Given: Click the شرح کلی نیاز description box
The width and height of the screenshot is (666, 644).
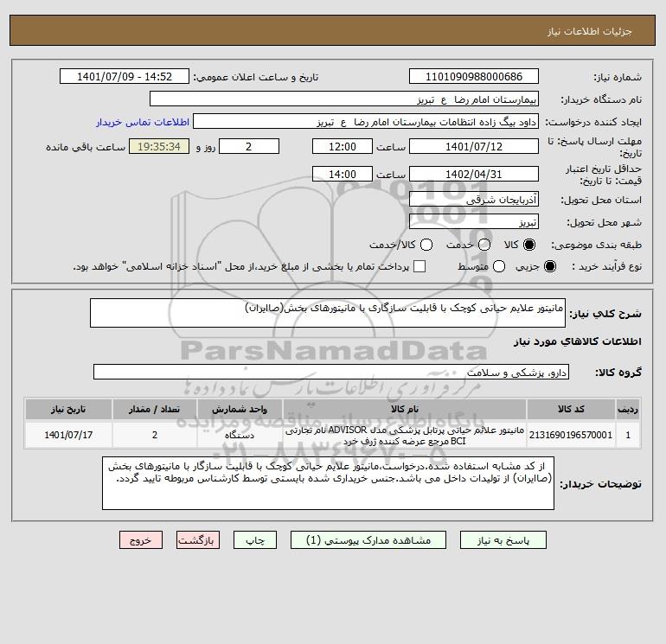Looking at the screenshot, I should [328, 313].
